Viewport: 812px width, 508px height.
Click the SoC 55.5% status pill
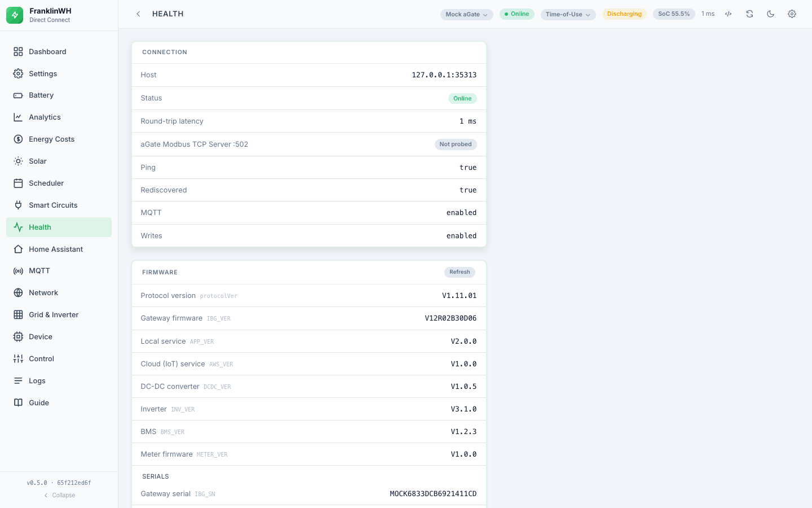[674, 14]
